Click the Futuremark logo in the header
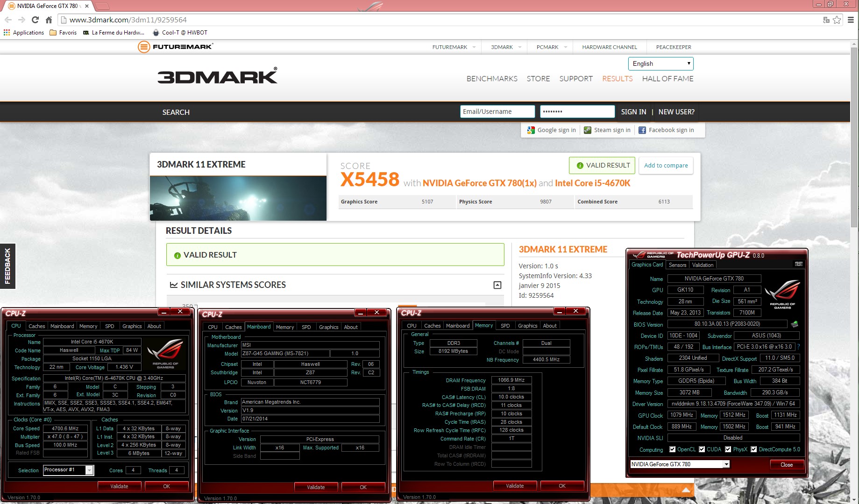The height and width of the screenshot is (504, 859). pyautogui.click(x=175, y=47)
